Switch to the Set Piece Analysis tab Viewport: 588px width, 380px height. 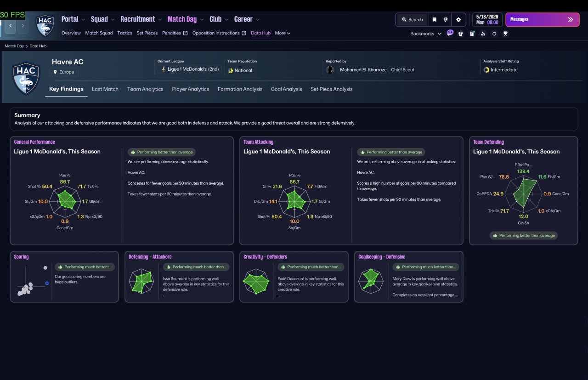[332, 89]
